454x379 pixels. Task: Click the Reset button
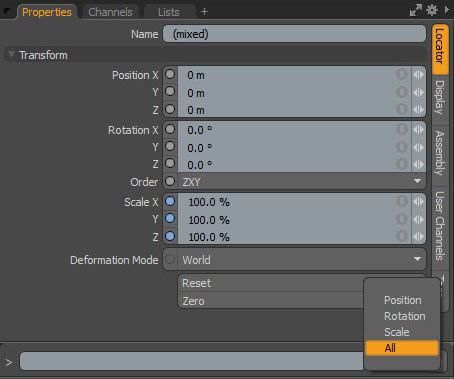tap(271, 283)
